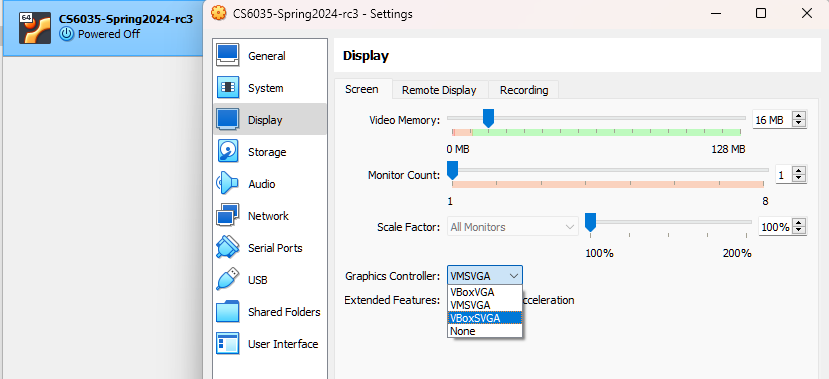Open the General settings icon
829x379 pixels.
click(x=228, y=56)
